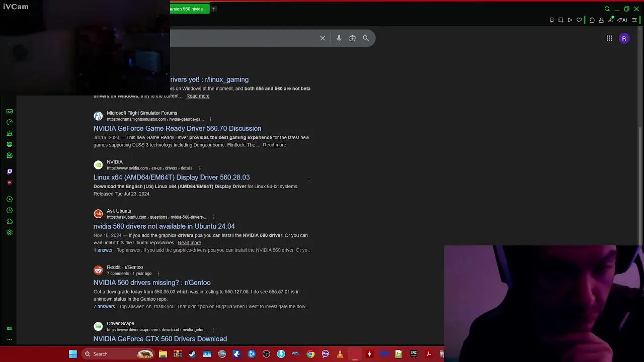The image size is (644, 362).
Task: Click the NVIDIA site favicon
Action: point(98,165)
